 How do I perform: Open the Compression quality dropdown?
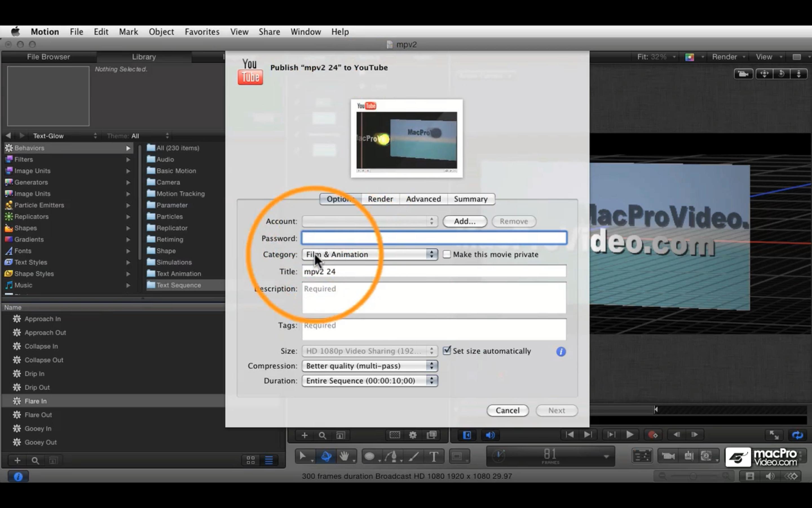[x=370, y=365]
